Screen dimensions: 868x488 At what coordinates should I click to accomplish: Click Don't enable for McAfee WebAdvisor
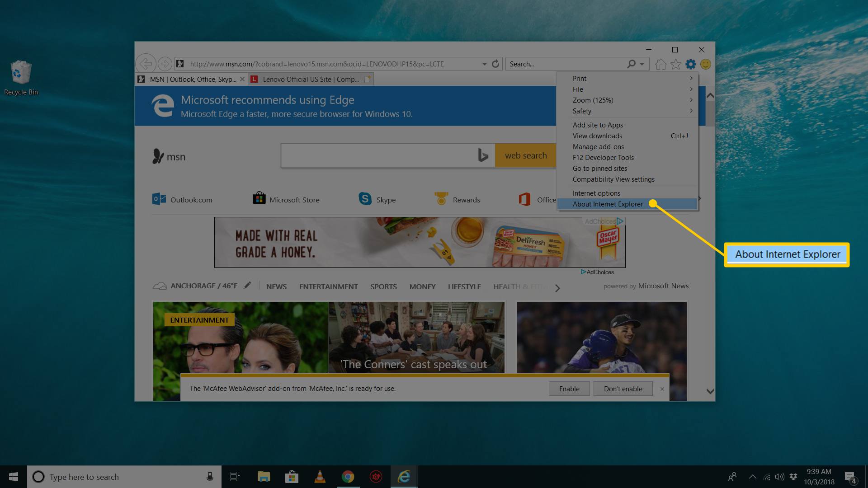tap(623, 389)
